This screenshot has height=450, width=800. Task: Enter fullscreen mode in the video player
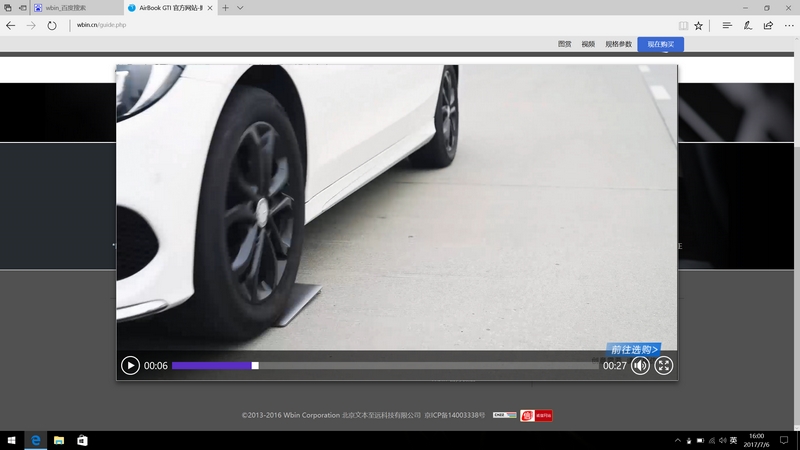click(664, 366)
